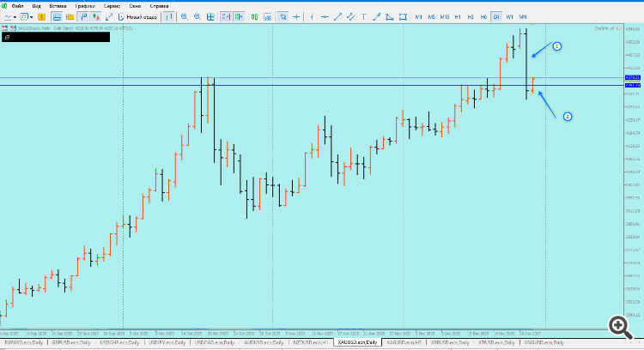
Task: Select the vertical line drawing tool
Action: [313, 17]
